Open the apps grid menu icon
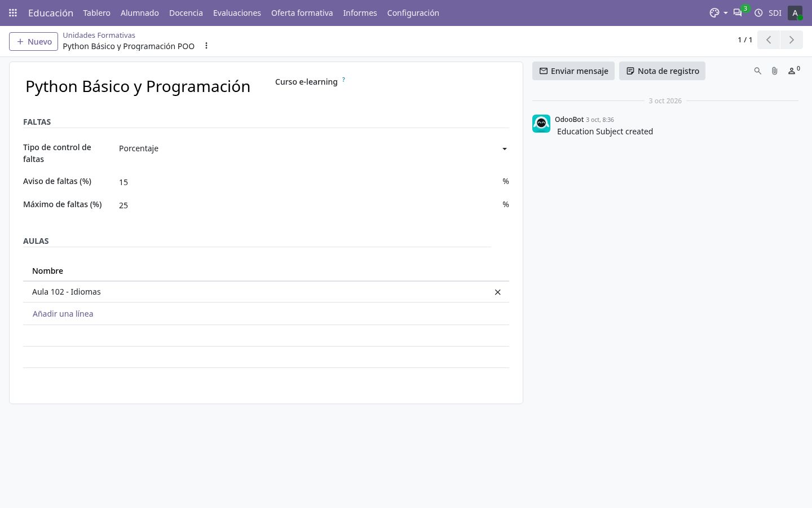 pos(13,12)
